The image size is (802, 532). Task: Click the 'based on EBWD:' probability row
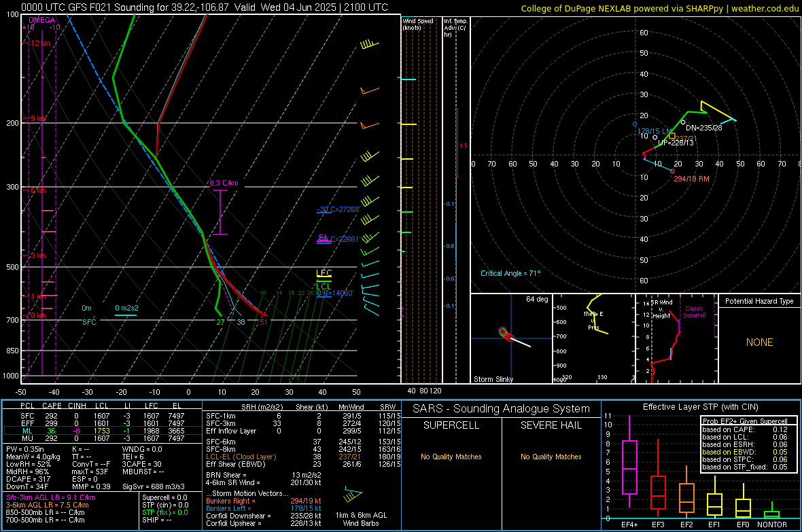(745, 453)
